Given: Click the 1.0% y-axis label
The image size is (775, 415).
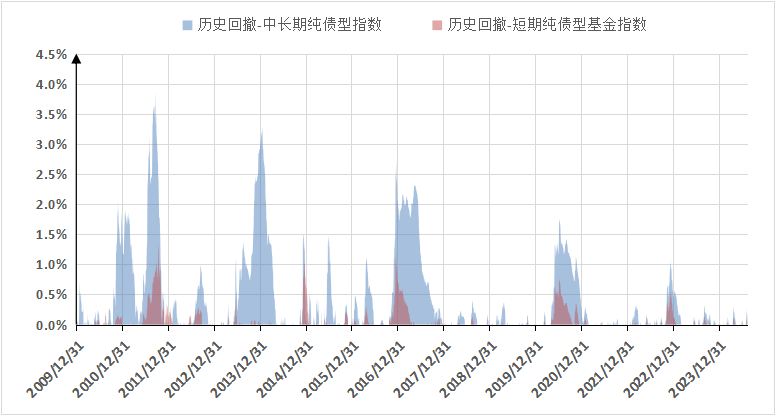Looking at the screenshot, I should click(51, 265).
